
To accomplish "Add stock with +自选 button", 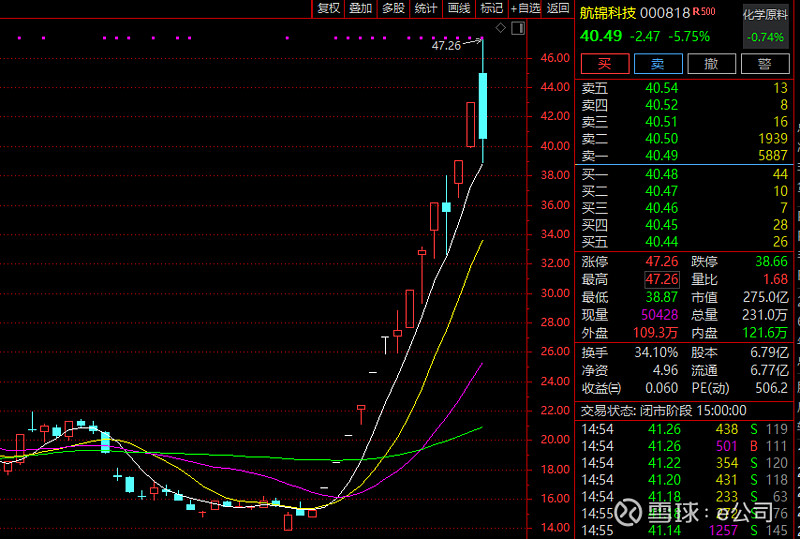I will (525, 8).
